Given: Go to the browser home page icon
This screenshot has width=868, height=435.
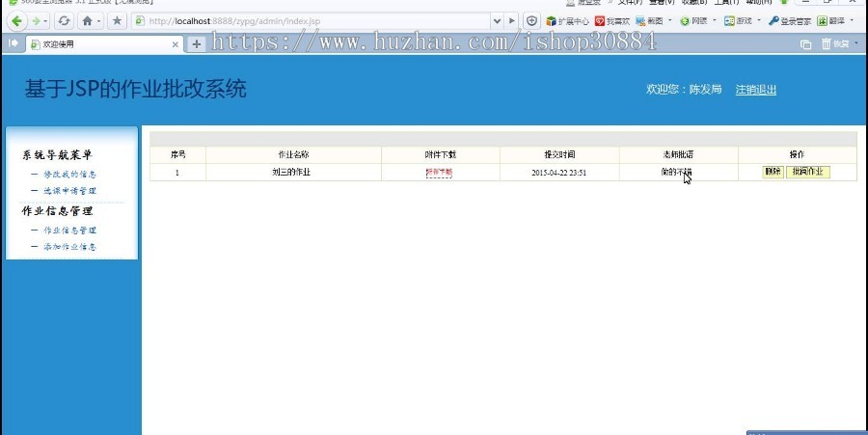Looking at the screenshot, I should pos(87,21).
